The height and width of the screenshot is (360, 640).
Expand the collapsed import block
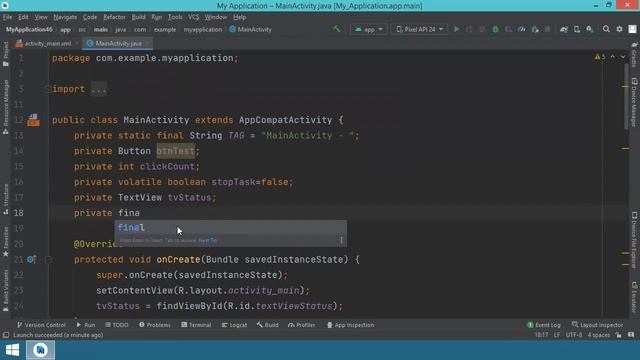click(x=48, y=89)
